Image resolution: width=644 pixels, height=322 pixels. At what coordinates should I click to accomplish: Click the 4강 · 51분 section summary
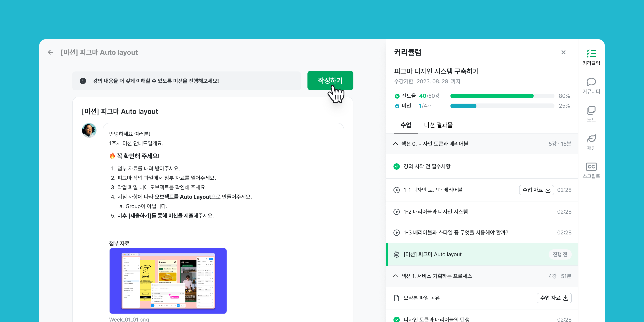(560, 276)
